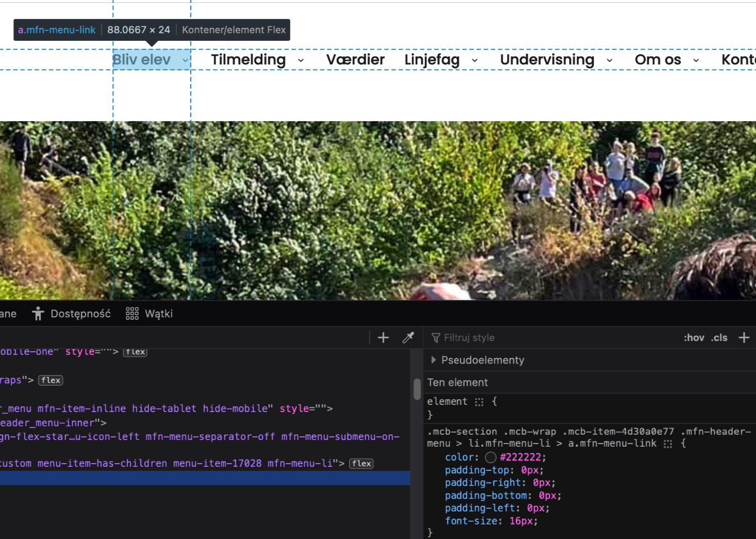Image resolution: width=756 pixels, height=539 pixels.
Task: Click the font-size property name
Action: click(x=470, y=521)
